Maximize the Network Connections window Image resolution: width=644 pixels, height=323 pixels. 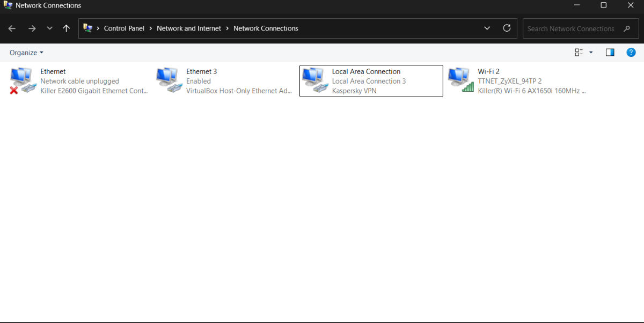pos(603,5)
